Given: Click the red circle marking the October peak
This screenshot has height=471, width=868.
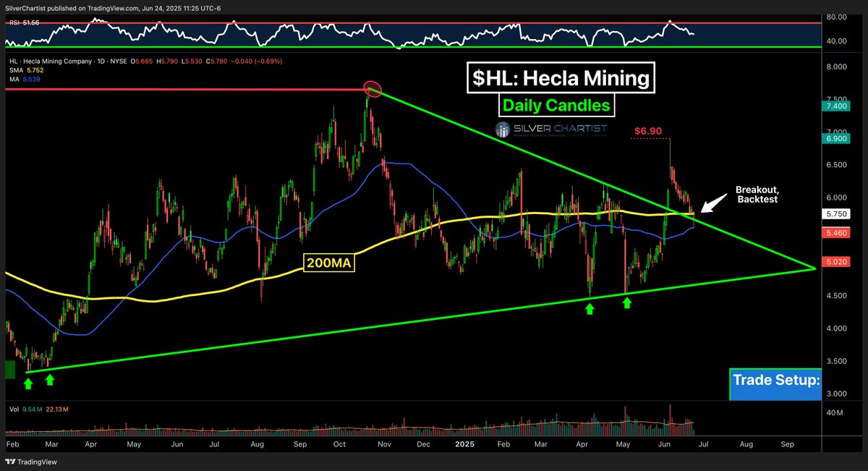Looking at the screenshot, I should 372,90.
